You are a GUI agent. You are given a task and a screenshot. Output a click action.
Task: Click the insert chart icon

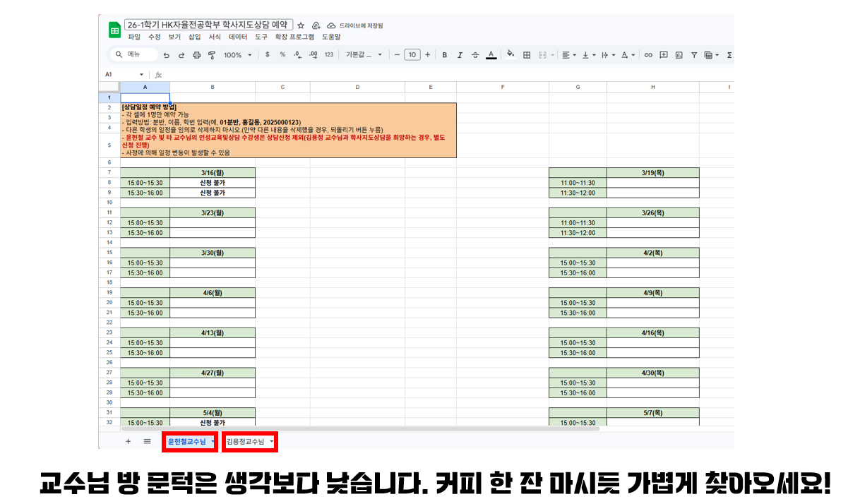pyautogui.click(x=679, y=55)
